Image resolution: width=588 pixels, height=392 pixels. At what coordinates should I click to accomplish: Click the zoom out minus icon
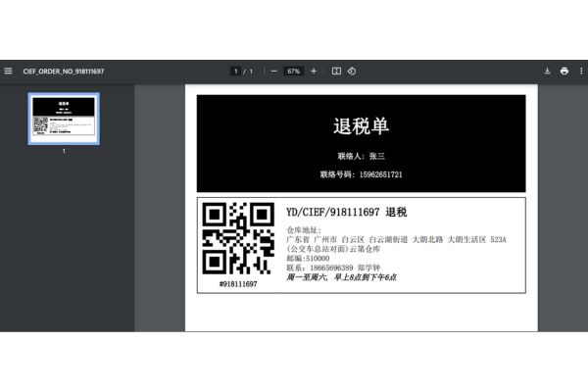point(273,71)
